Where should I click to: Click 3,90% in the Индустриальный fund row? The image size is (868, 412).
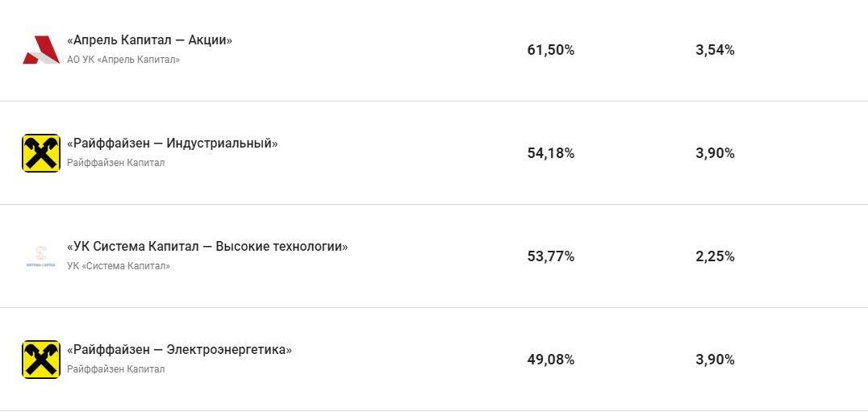point(715,153)
